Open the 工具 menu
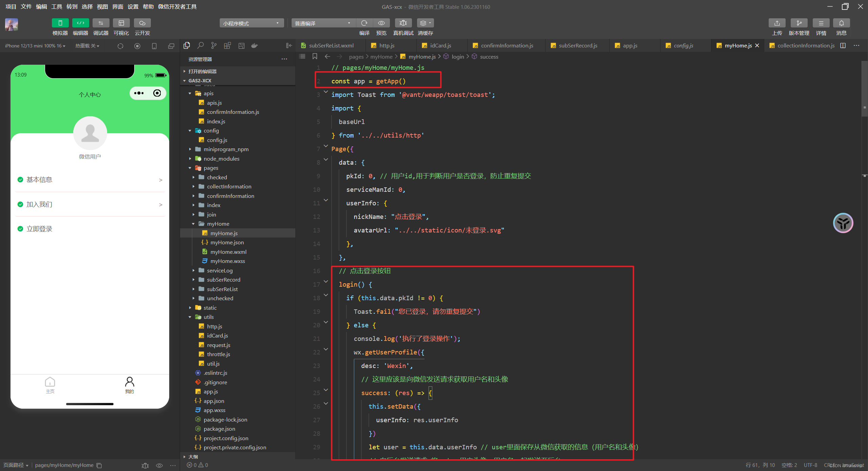The width and height of the screenshot is (868, 471). click(x=57, y=6)
